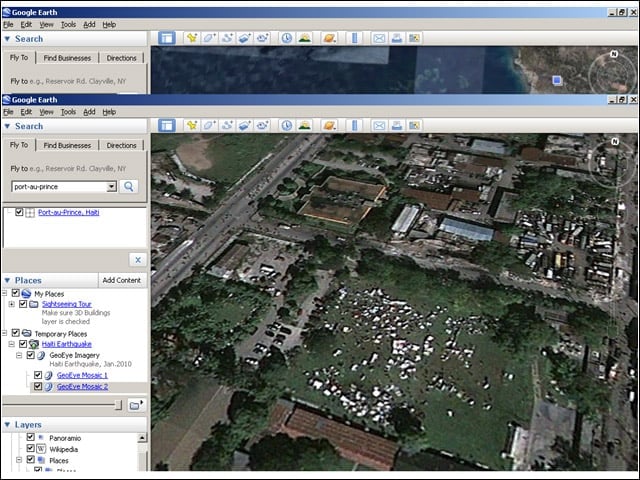Disable the Wikipedia layer checkbox
Screen dimensions: 640x480
coord(30,449)
